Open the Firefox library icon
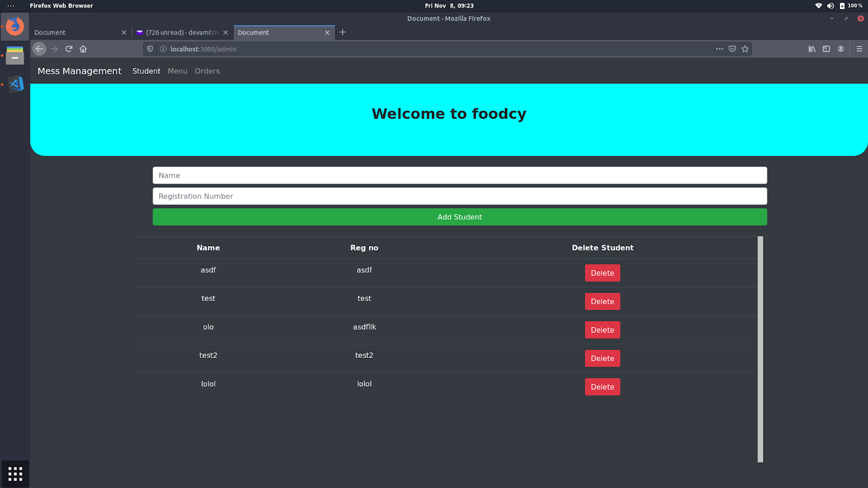The width and height of the screenshot is (868, 488). point(812,49)
